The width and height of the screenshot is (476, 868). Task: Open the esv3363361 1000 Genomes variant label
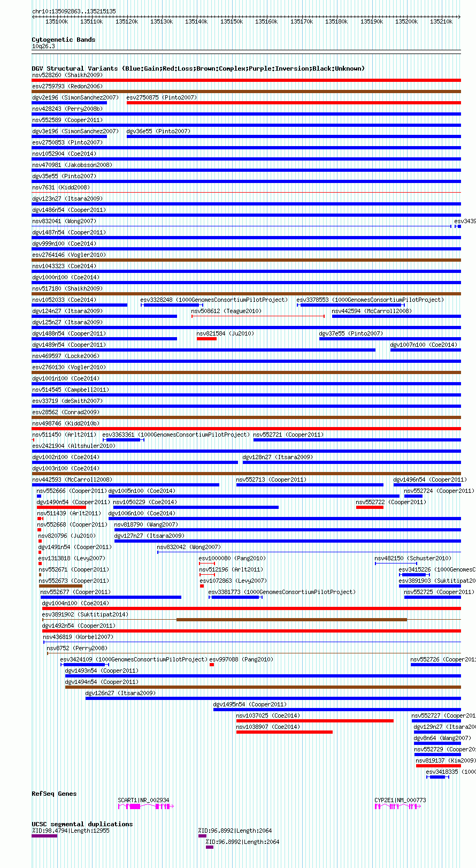tap(176, 435)
